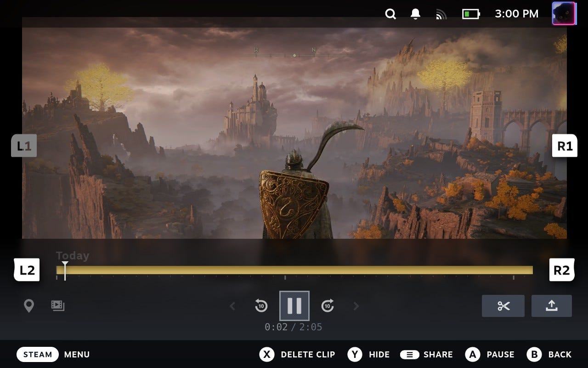Open the scissors clip trimming tool
This screenshot has height=368, width=588.
coord(503,306)
